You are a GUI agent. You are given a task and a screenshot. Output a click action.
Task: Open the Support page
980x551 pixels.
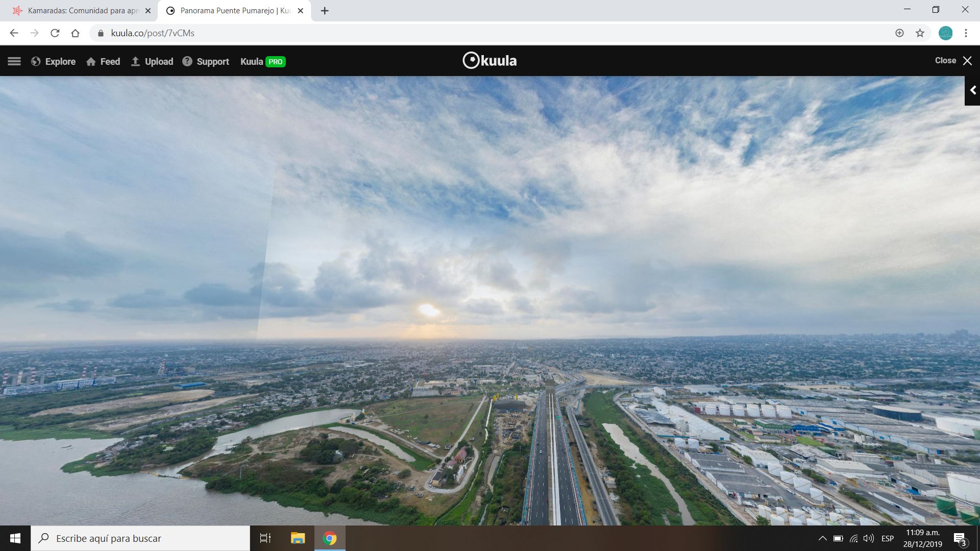[206, 61]
